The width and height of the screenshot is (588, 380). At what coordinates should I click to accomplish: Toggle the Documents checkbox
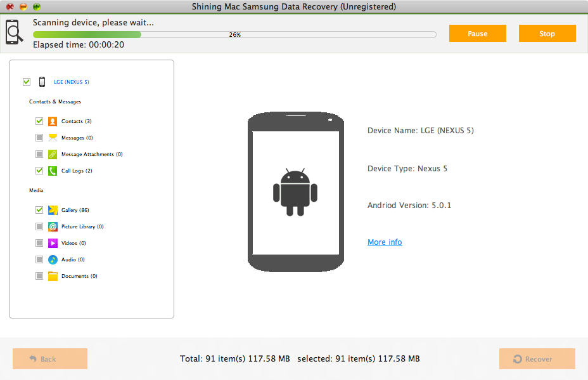39,276
